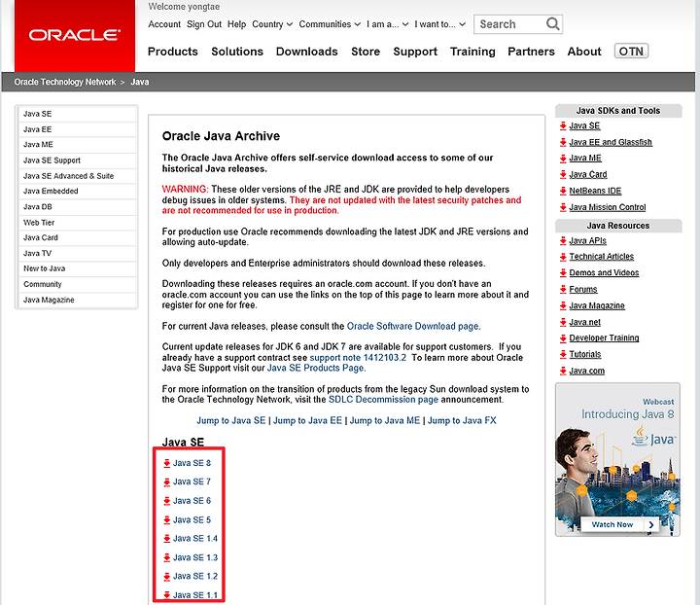Viewport: 700px width, 605px height.
Task: Expand the 'I want to...' dropdown
Action: coord(439,24)
